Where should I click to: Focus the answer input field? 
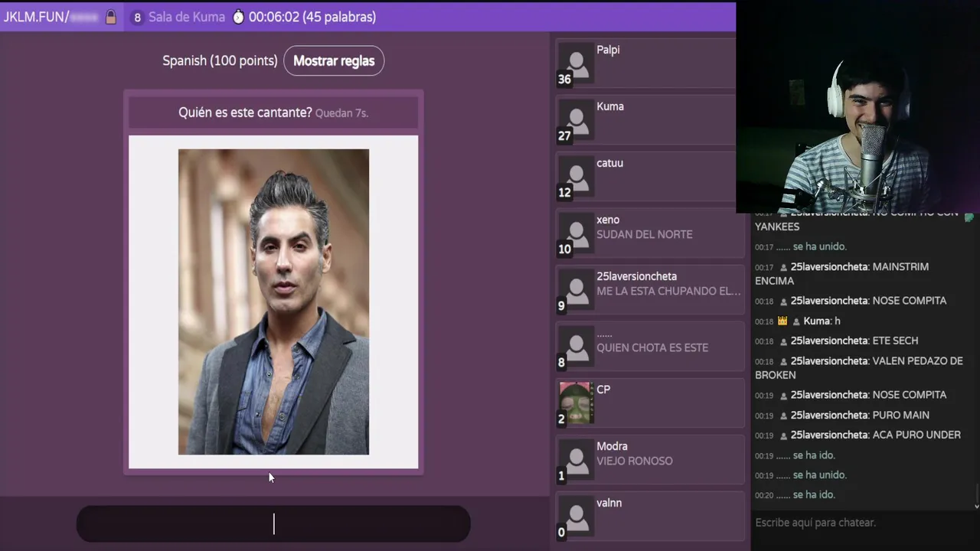(x=273, y=523)
